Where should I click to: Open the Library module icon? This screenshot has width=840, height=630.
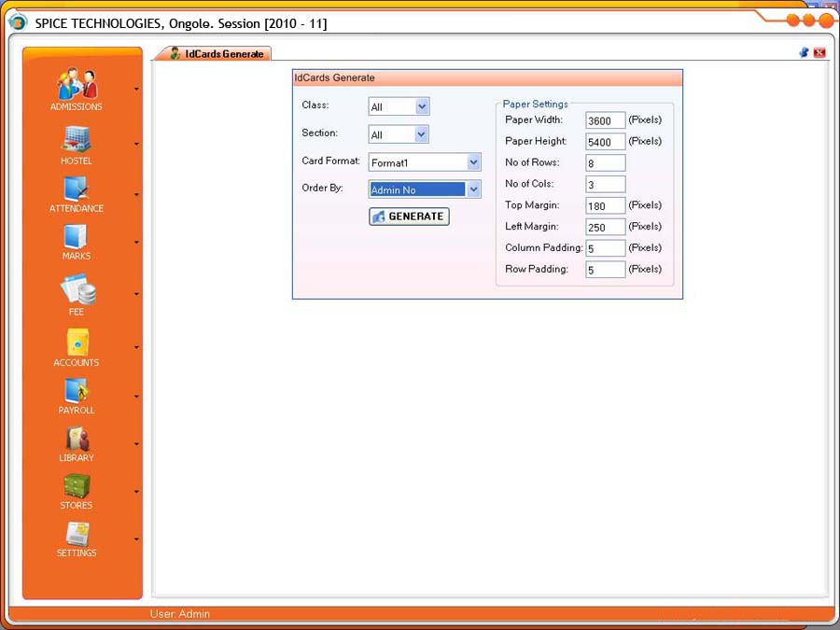(77, 440)
